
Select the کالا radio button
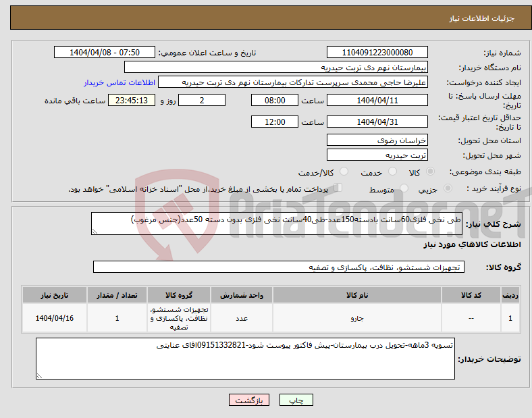pos(430,172)
